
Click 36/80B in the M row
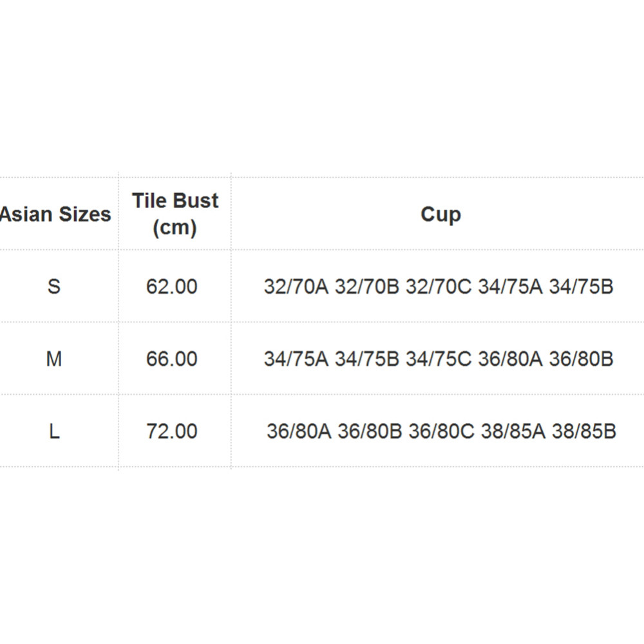581,359
